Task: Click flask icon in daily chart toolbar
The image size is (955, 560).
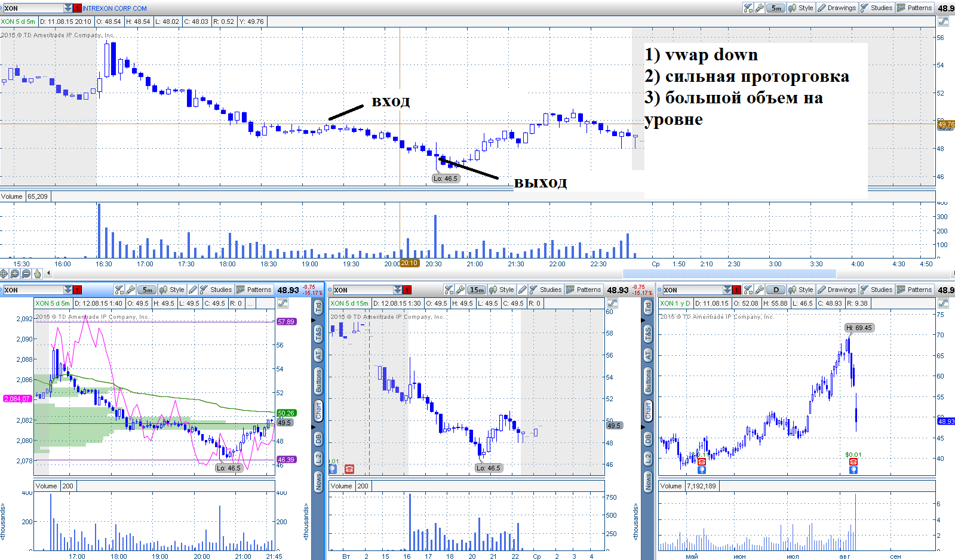Action: pyautogui.click(x=748, y=290)
